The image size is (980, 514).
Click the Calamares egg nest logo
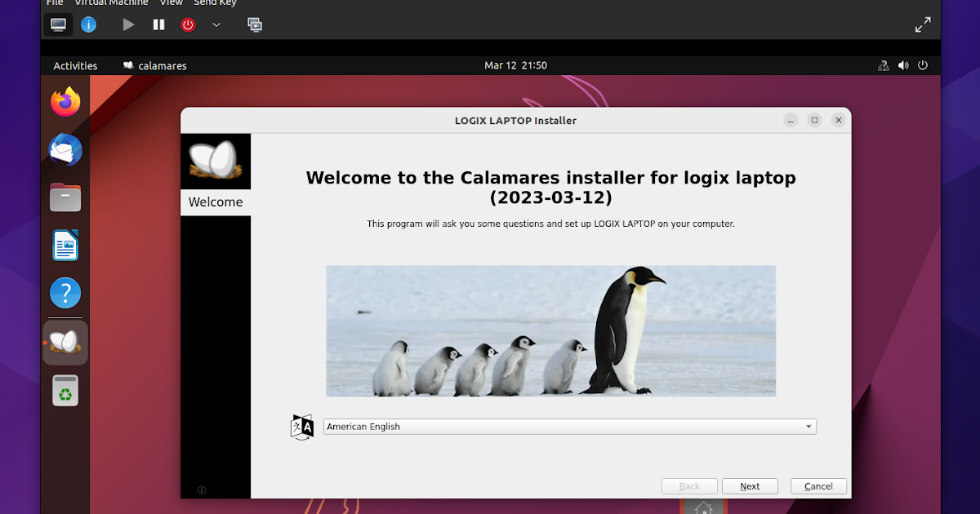coord(216,161)
